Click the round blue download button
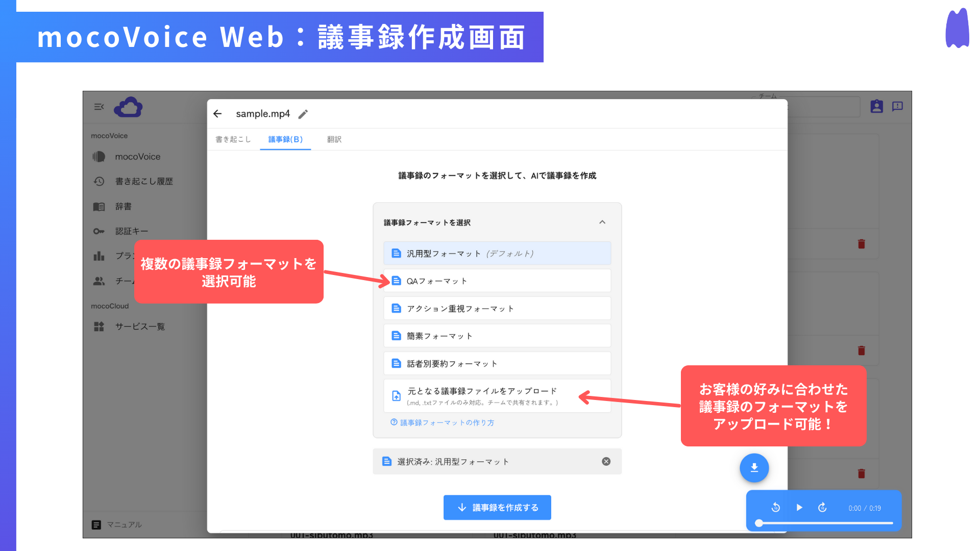Screen dimensions: 980x551 [754, 468]
